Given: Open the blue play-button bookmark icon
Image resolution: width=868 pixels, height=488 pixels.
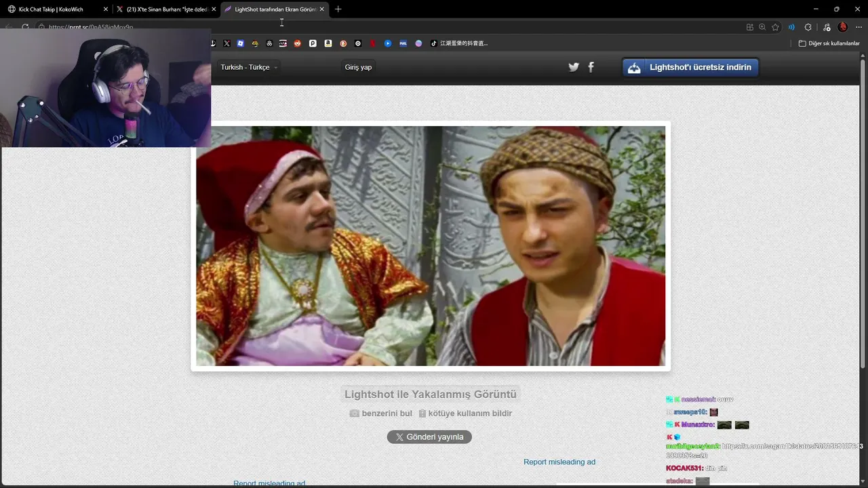Looking at the screenshot, I should 388,43.
